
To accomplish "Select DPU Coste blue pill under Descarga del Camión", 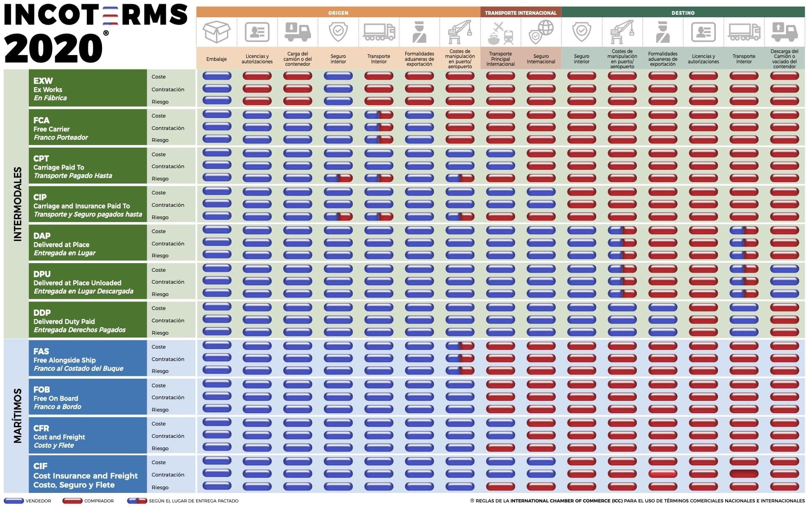I will (x=784, y=269).
